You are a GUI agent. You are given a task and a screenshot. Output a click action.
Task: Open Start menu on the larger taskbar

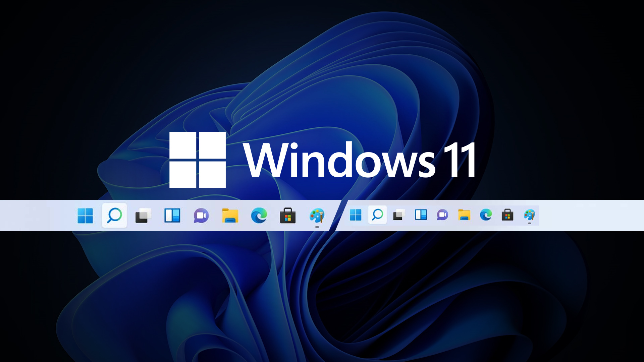click(85, 216)
